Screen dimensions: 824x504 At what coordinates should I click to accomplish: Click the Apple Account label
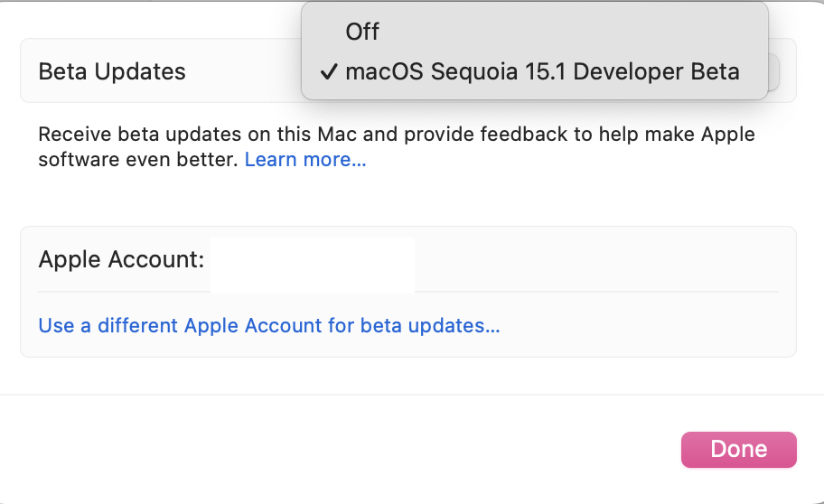[121, 260]
